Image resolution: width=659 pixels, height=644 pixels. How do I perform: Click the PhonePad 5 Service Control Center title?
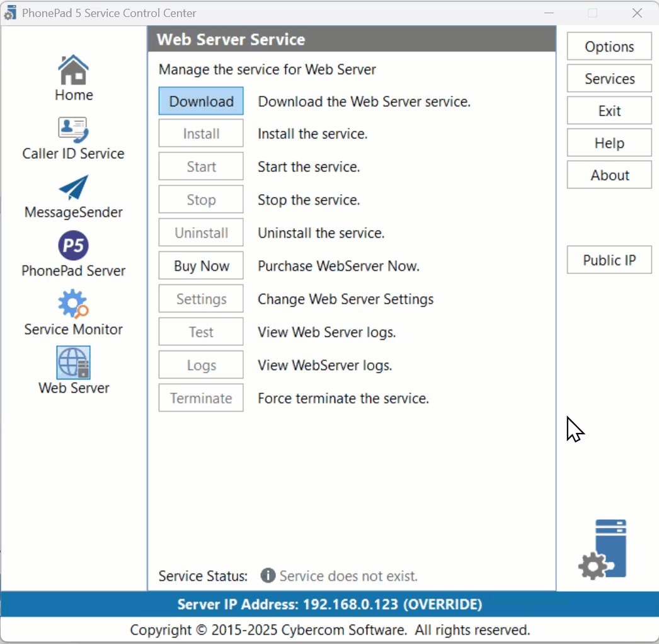(x=109, y=13)
